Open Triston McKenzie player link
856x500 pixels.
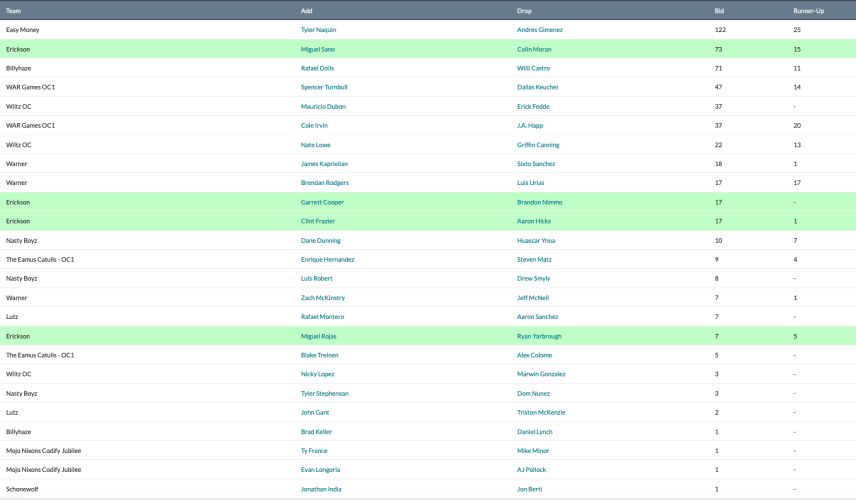click(x=541, y=413)
